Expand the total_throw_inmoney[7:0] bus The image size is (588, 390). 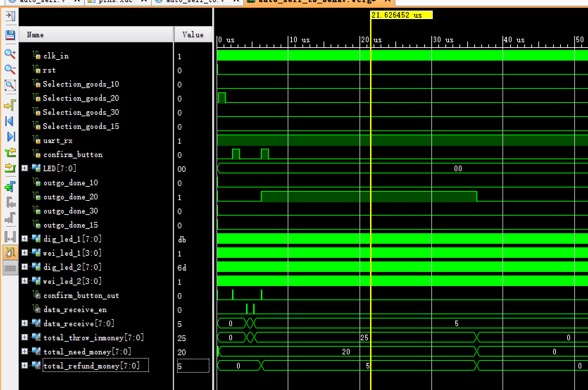(24, 338)
